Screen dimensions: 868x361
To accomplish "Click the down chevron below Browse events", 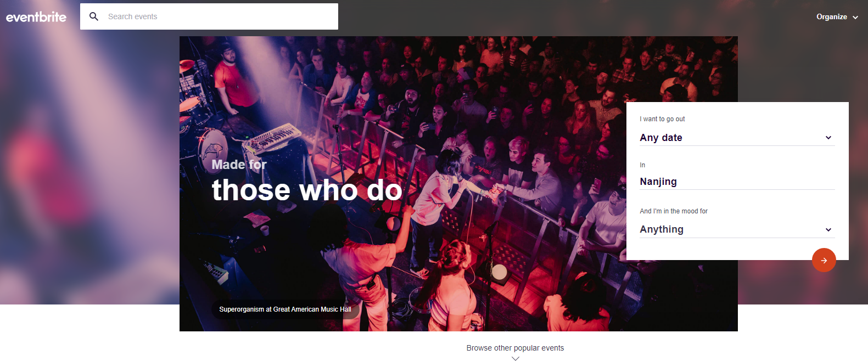I will (515, 358).
